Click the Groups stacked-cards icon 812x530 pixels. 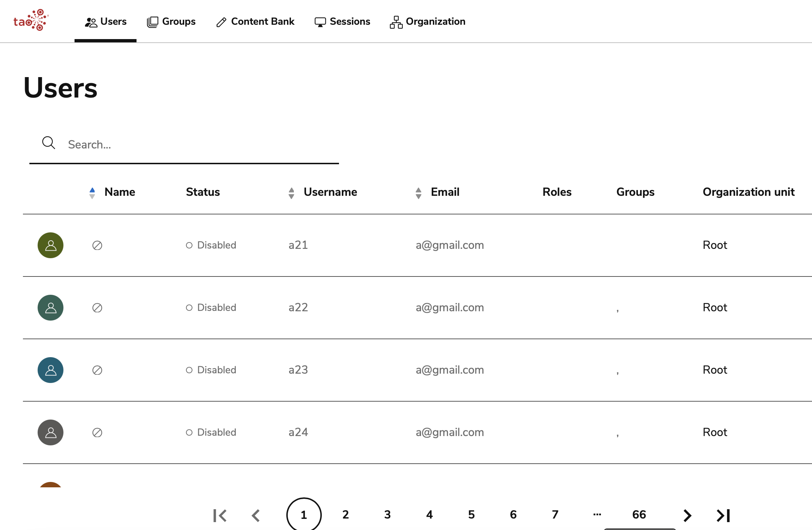152,21
